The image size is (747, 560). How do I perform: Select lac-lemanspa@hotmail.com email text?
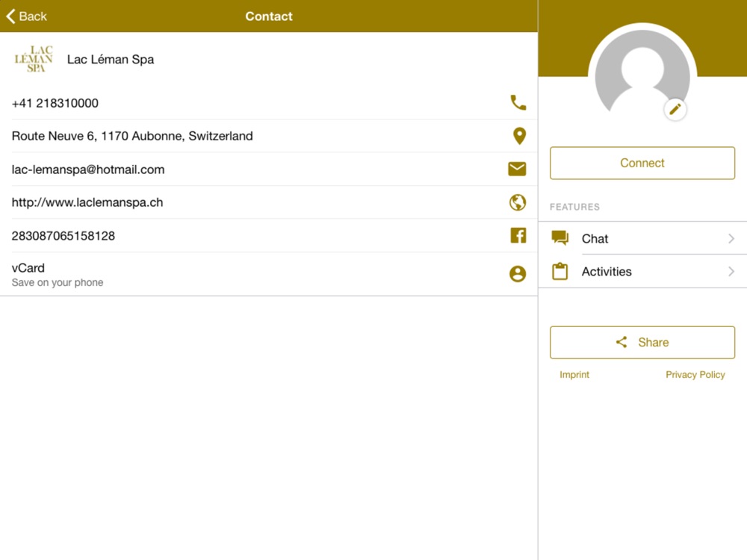point(87,169)
